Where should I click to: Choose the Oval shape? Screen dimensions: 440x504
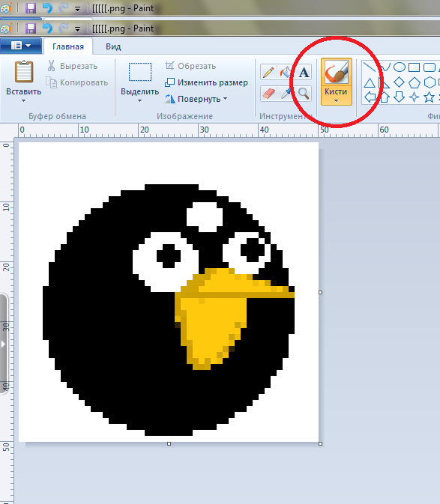[x=400, y=67]
